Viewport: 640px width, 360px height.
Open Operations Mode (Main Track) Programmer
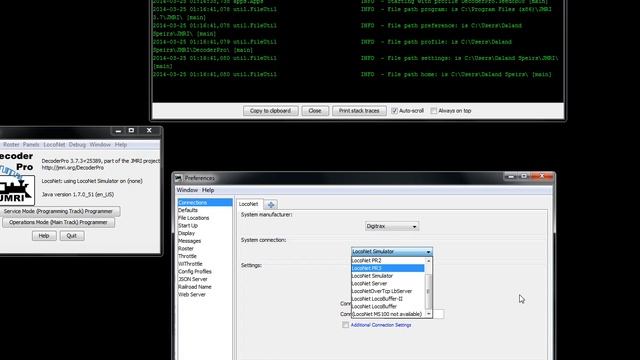pos(58,222)
